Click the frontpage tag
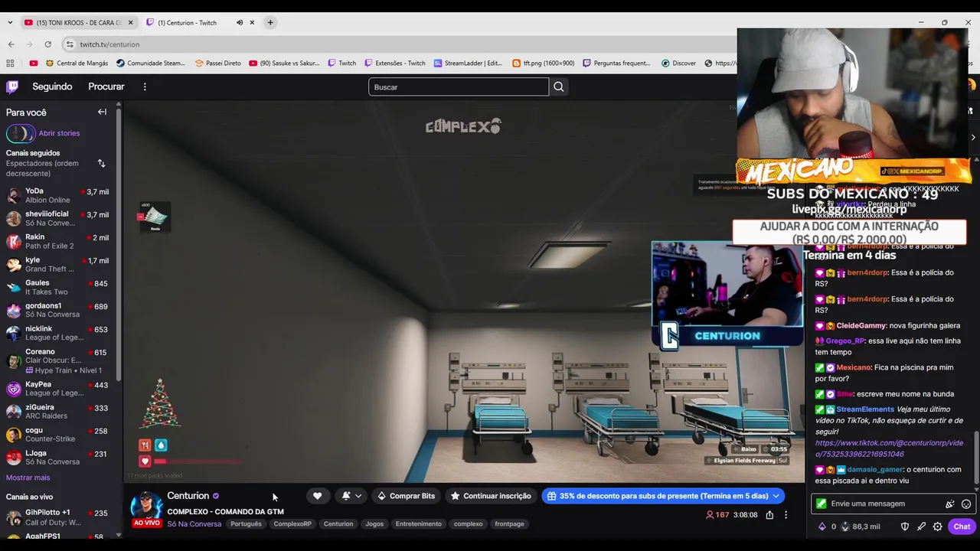Screen dimensions: 980x551 [509, 524]
